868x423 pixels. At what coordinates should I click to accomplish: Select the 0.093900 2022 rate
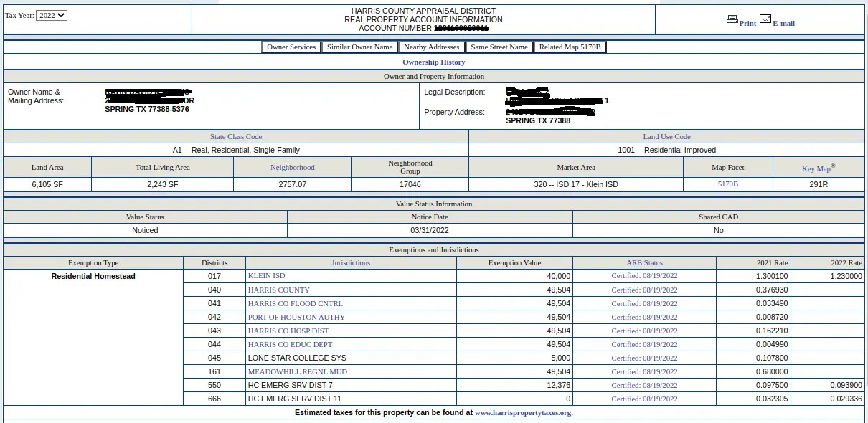846,385
